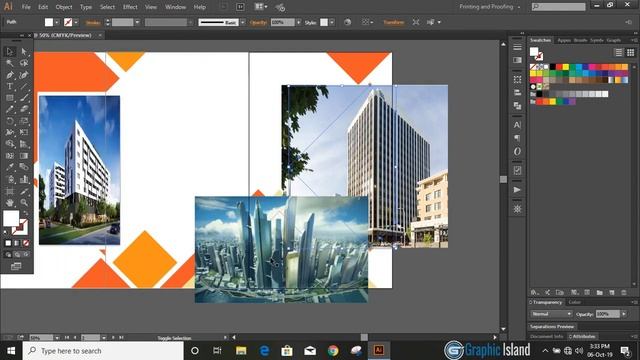Switch to the Swatches tab
The image size is (640, 360).
coord(540,40)
